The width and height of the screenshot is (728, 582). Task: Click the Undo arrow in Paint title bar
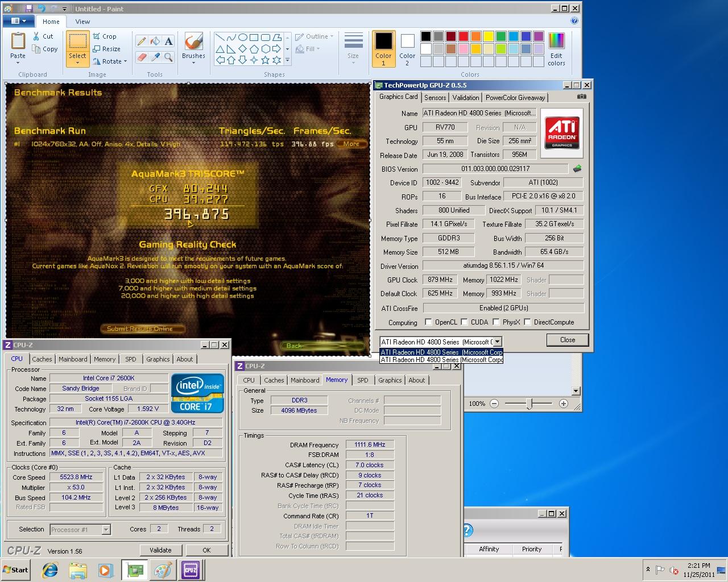pos(41,9)
